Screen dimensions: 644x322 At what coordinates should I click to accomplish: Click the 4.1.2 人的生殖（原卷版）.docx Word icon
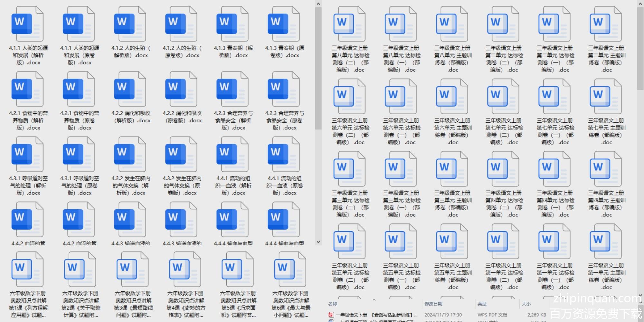point(181,24)
